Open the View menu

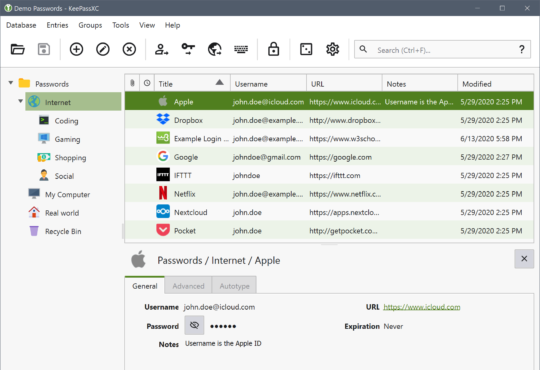[147, 25]
